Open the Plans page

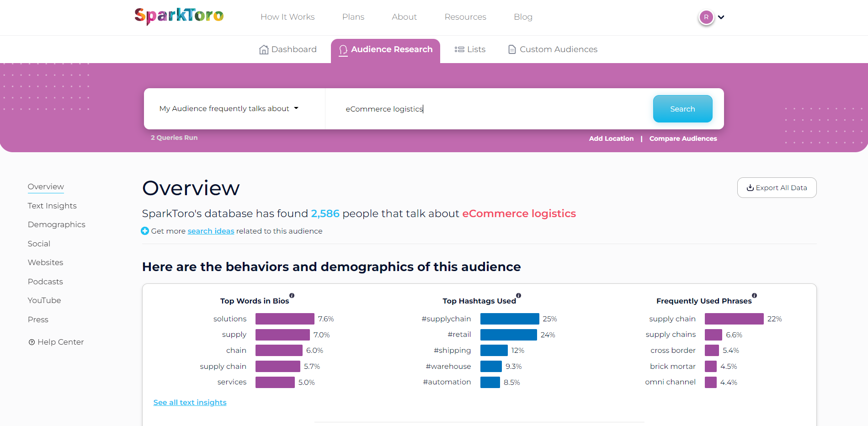pos(353,17)
